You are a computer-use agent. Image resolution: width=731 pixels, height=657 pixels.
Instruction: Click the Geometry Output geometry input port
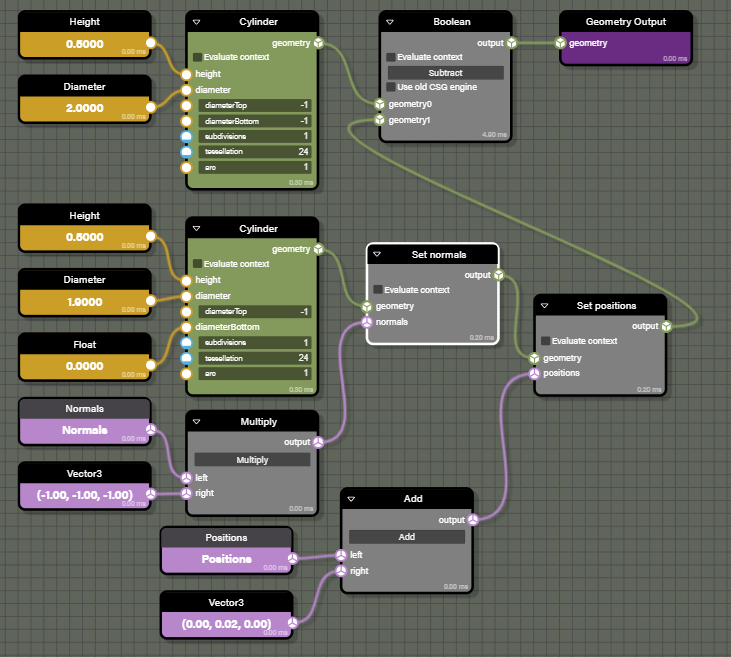coord(560,43)
